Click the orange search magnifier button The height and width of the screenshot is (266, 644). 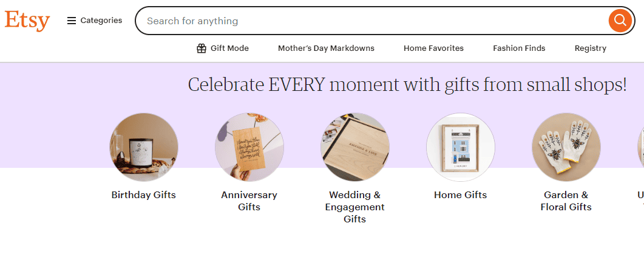(x=620, y=21)
